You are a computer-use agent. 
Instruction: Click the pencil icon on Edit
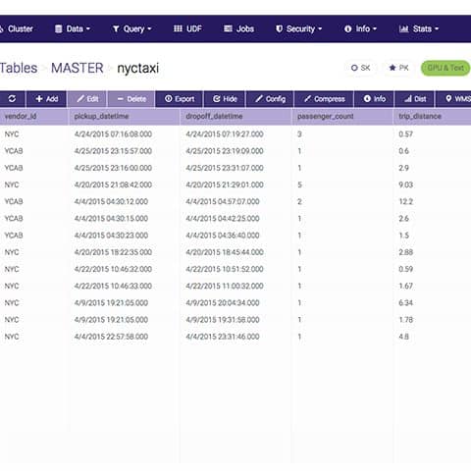tap(80, 98)
